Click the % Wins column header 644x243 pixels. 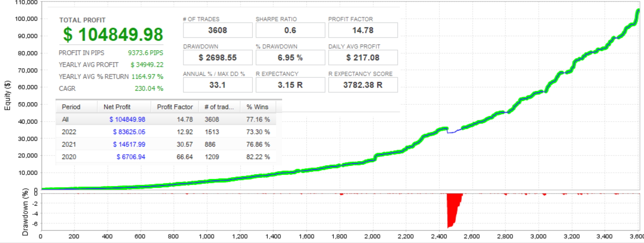click(x=257, y=107)
